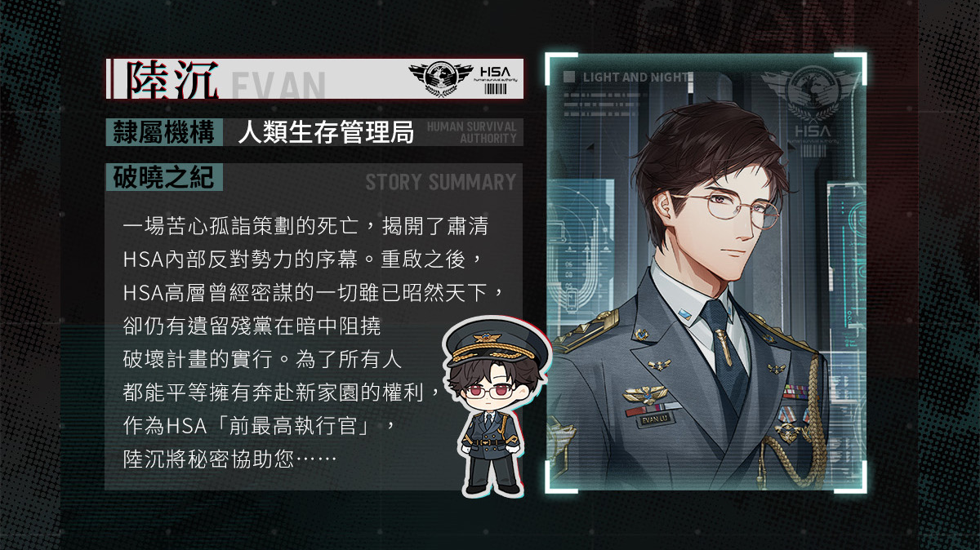Click the 人類生存管理局 organization text
Image resolution: width=980 pixels, height=550 pixels.
326,133
